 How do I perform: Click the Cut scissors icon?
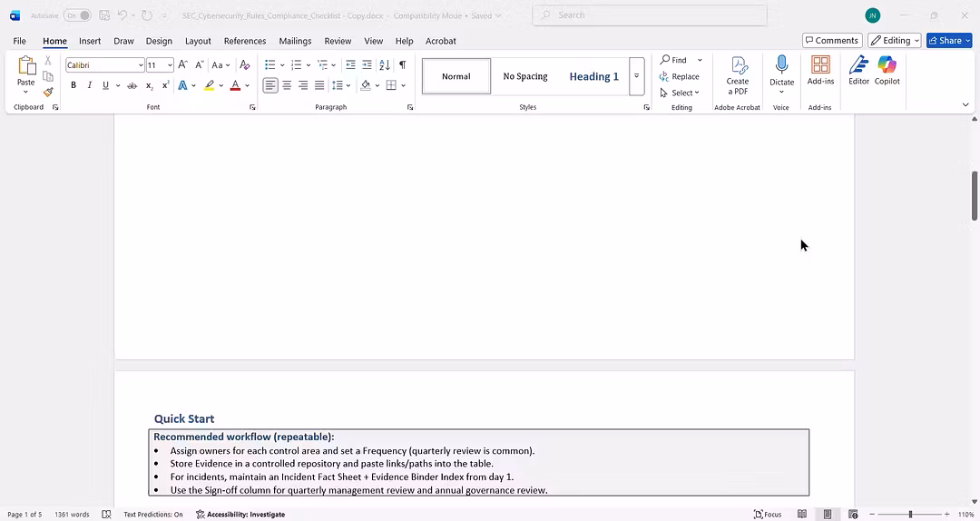pos(48,61)
